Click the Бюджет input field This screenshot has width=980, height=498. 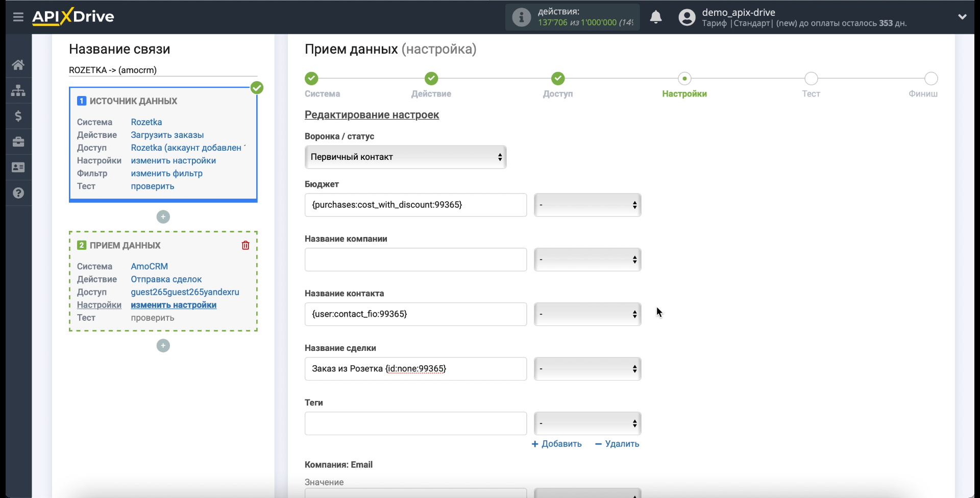click(415, 205)
